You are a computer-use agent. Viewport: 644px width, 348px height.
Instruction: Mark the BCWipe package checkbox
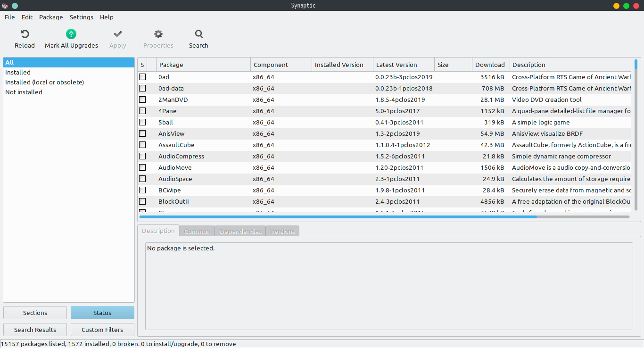(x=142, y=190)
